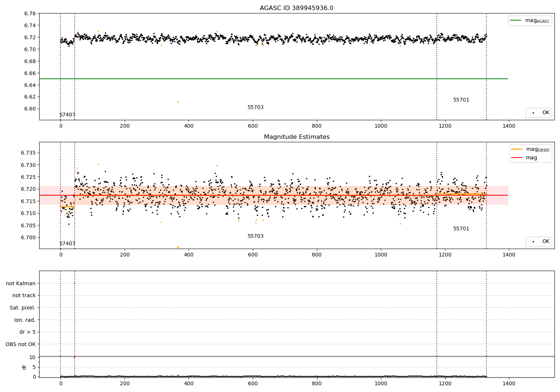
Task: Click the "6.710" y-axis tick label
Action: coord(28,214)
